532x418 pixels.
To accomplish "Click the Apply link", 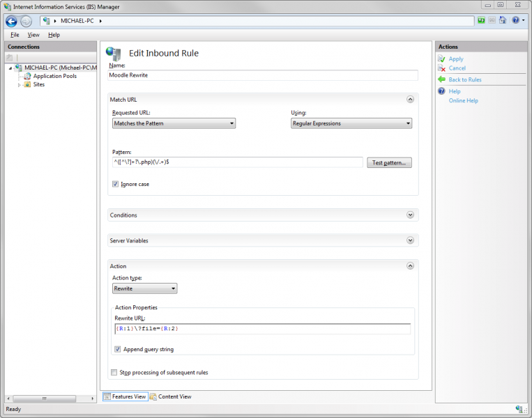I will pos(456,59).
